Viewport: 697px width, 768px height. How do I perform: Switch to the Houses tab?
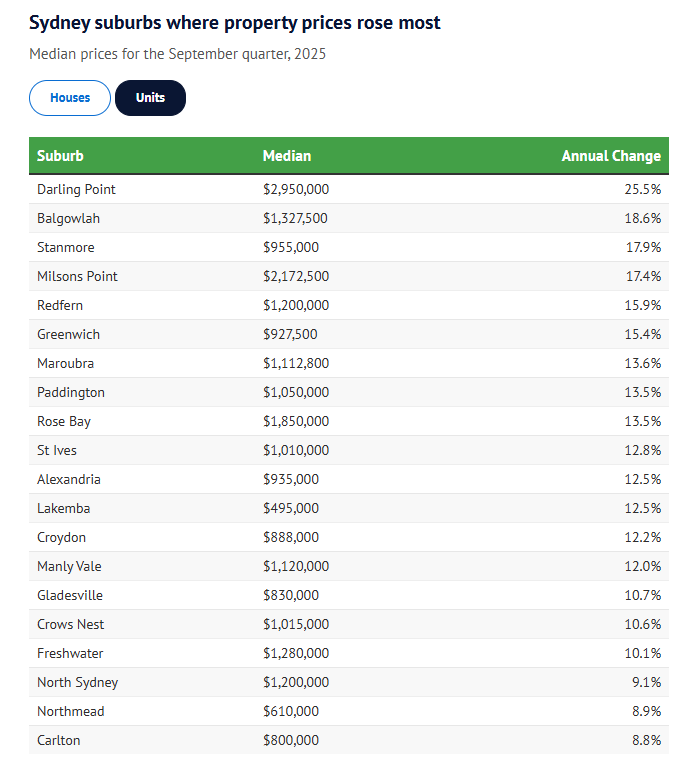pyautogui.click(x=70, y=98)
